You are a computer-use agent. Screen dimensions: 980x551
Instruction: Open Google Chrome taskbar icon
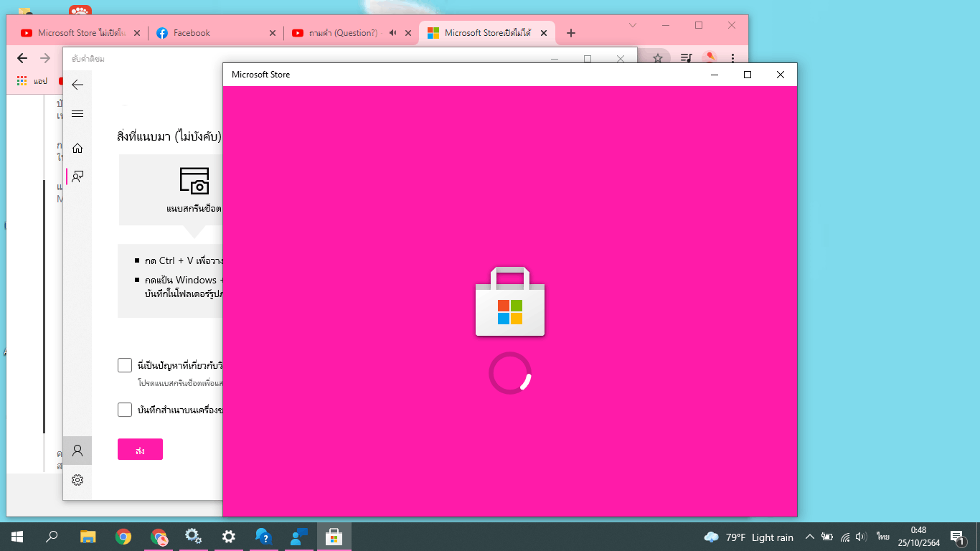pyautogui.click(x=123, y=537)
